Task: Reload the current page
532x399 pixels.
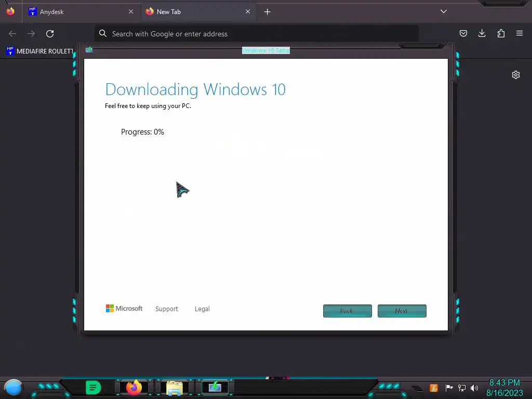Action: (50, 34)
